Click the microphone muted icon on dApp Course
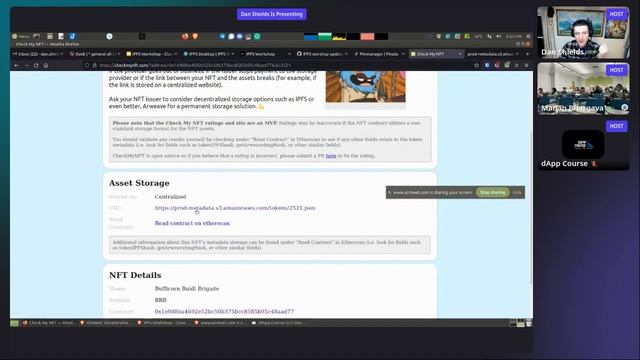Screen dimensions: 640x360 594,164
